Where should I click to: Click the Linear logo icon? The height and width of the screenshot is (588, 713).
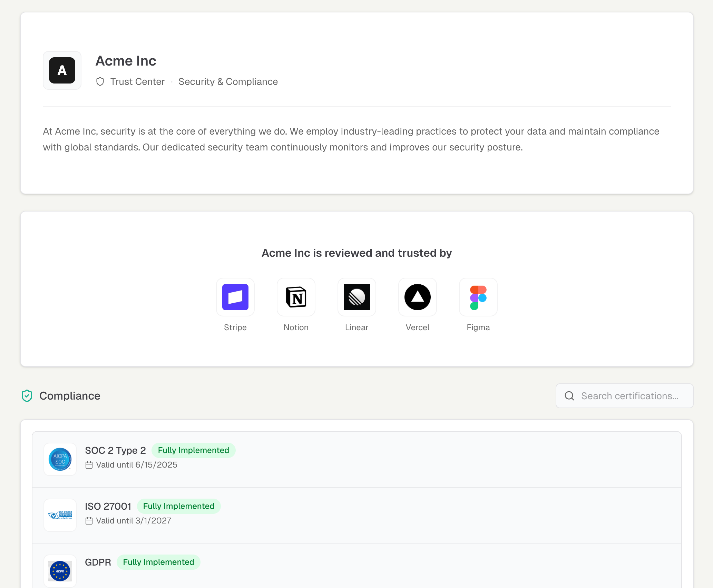point(356,297)
